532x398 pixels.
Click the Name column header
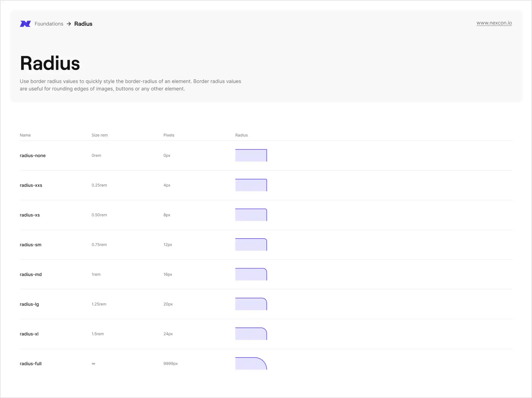coord(25,135)
